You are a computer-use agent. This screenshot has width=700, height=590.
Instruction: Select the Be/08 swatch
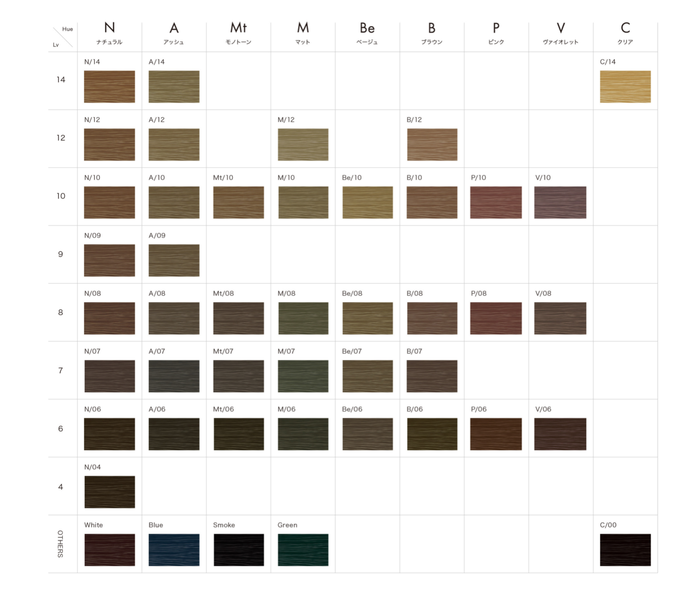[x=367, y=318]
